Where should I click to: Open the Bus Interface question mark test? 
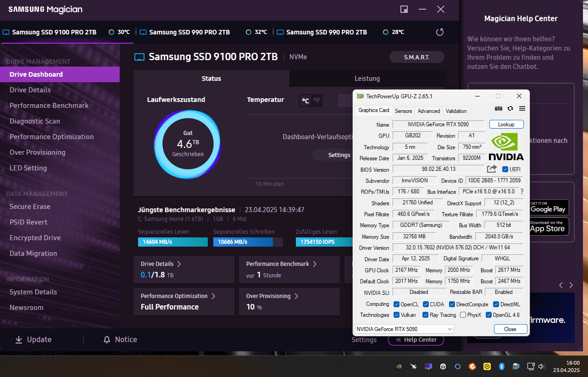(521, 191)
